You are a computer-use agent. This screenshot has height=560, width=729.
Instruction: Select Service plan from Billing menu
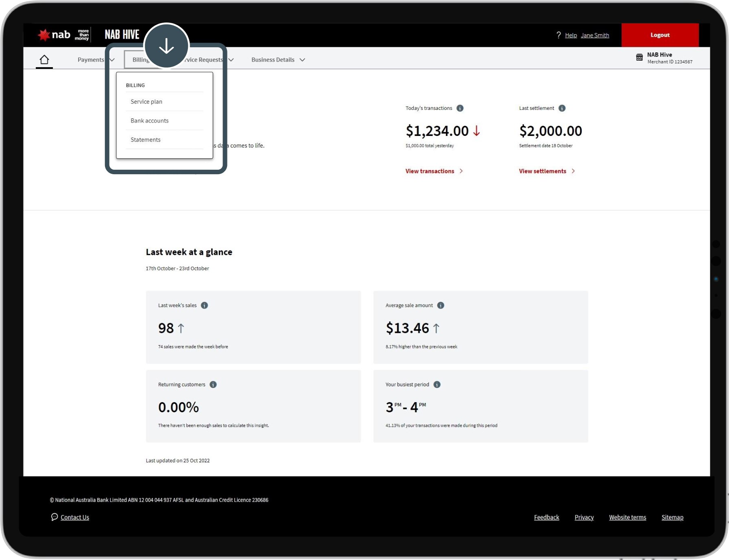[x=146, y=102]
